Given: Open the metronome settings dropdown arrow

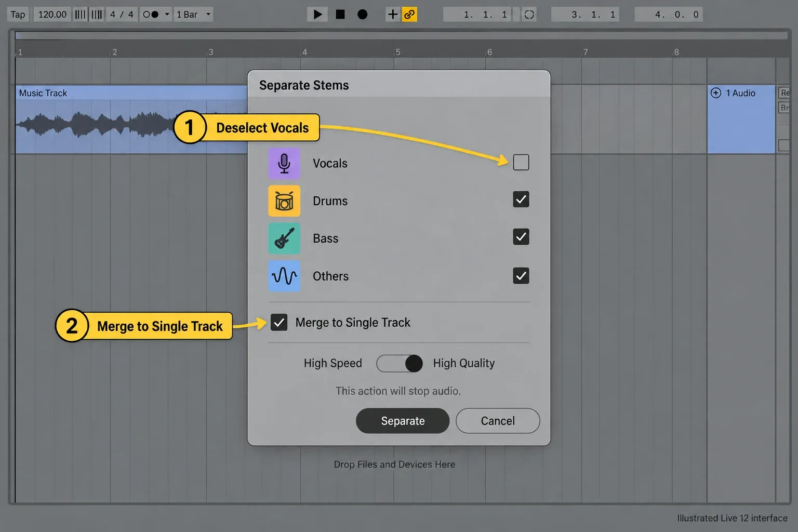Looking at the screenshot, I should click(x=167, y=15).
